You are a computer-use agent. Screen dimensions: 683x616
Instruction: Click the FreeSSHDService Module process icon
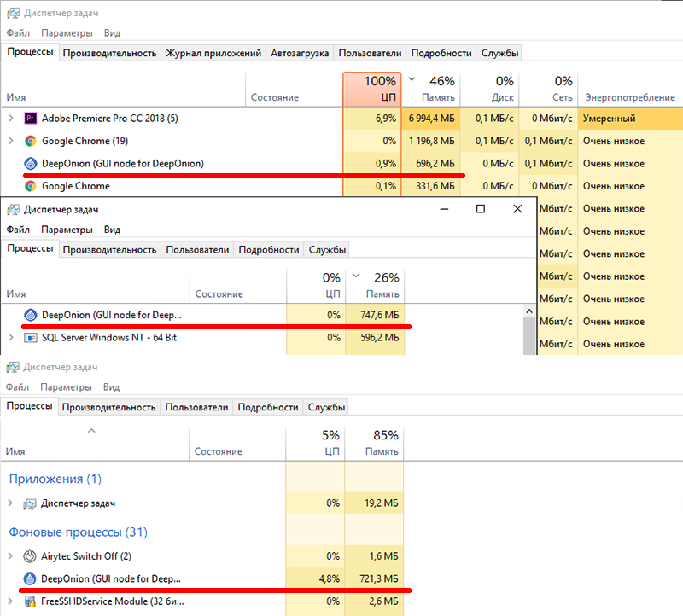point(29,601)
